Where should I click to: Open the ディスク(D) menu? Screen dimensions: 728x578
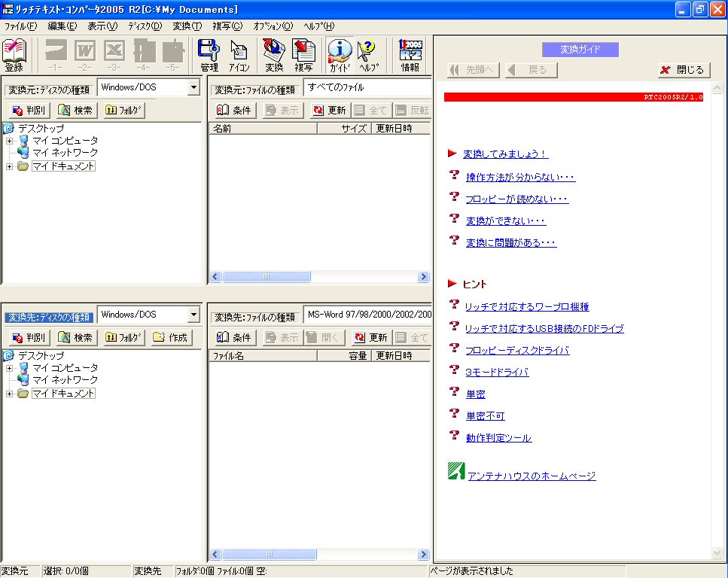point(145,26)
